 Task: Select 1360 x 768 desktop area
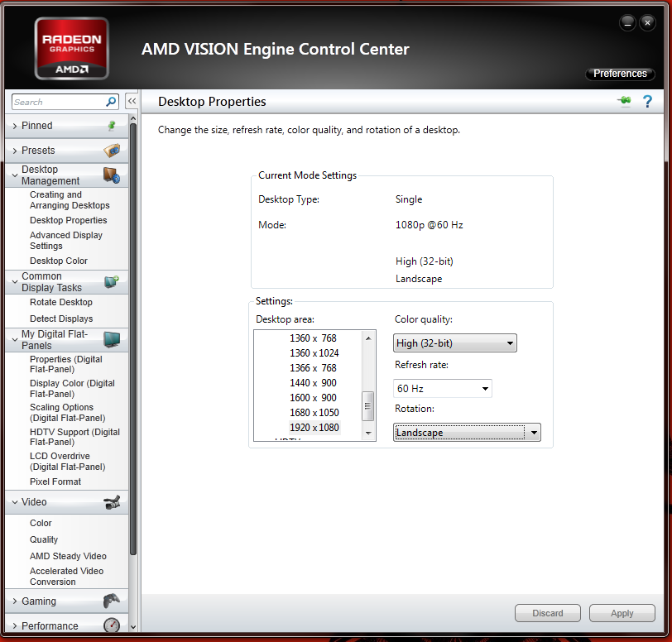tap(313, 338)
